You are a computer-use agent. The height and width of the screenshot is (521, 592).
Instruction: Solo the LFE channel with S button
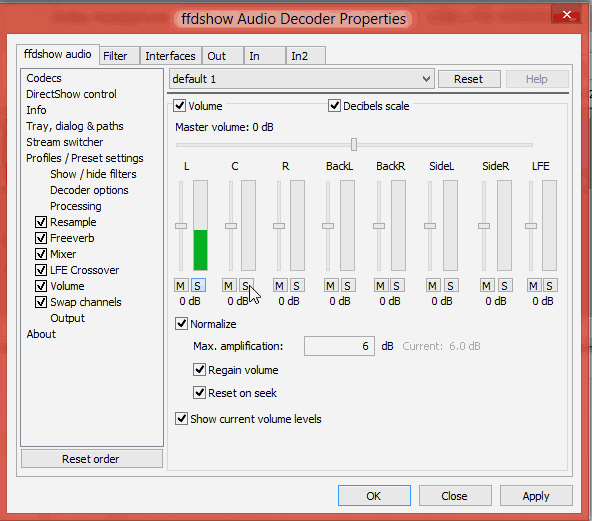pos(550,286)
